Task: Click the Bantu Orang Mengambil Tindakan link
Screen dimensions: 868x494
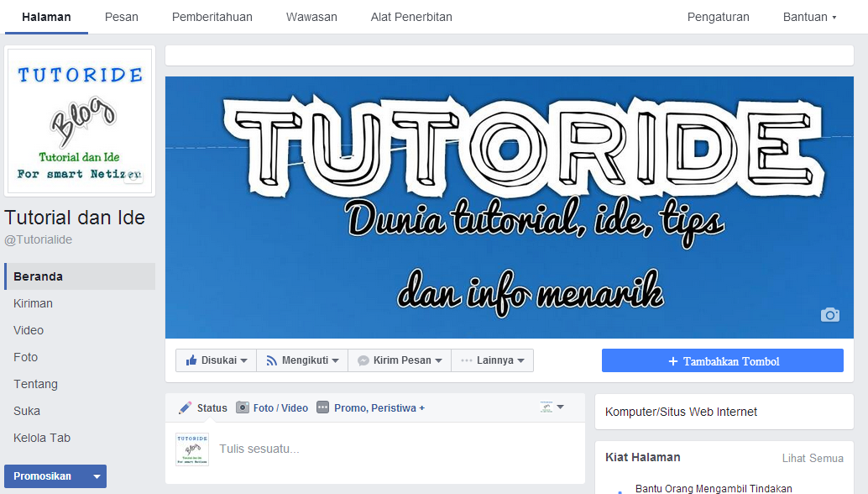Action: 714,487
